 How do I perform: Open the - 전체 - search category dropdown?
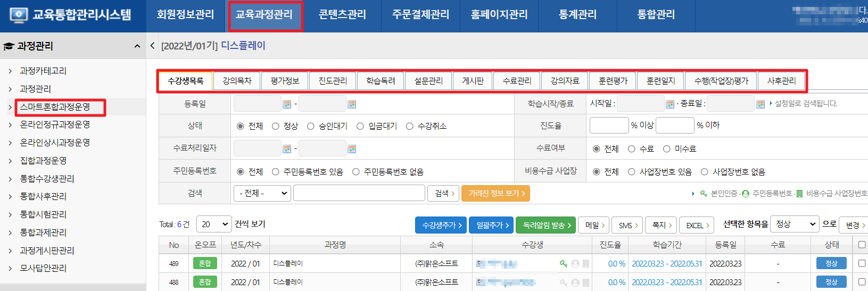tap(262, 193)
